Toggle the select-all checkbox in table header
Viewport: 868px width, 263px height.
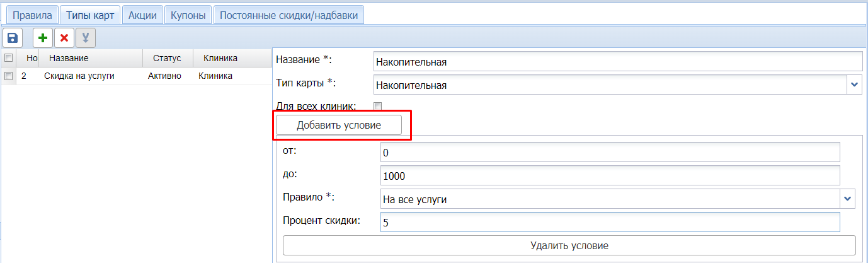[9, 59]
